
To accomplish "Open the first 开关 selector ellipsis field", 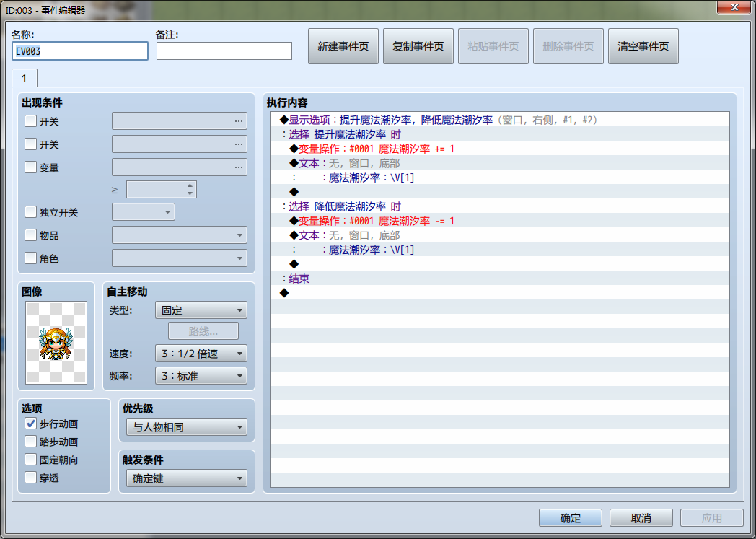I will (180, 121).
